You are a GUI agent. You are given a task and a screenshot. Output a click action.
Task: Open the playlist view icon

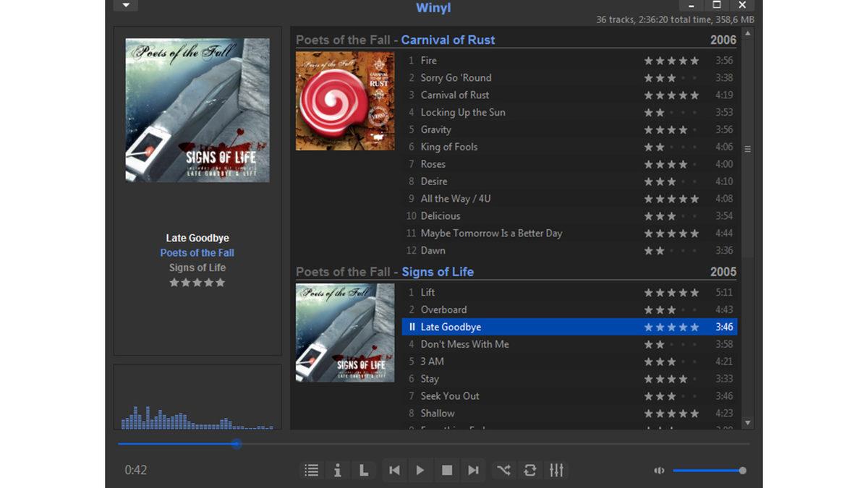(311, 470)
